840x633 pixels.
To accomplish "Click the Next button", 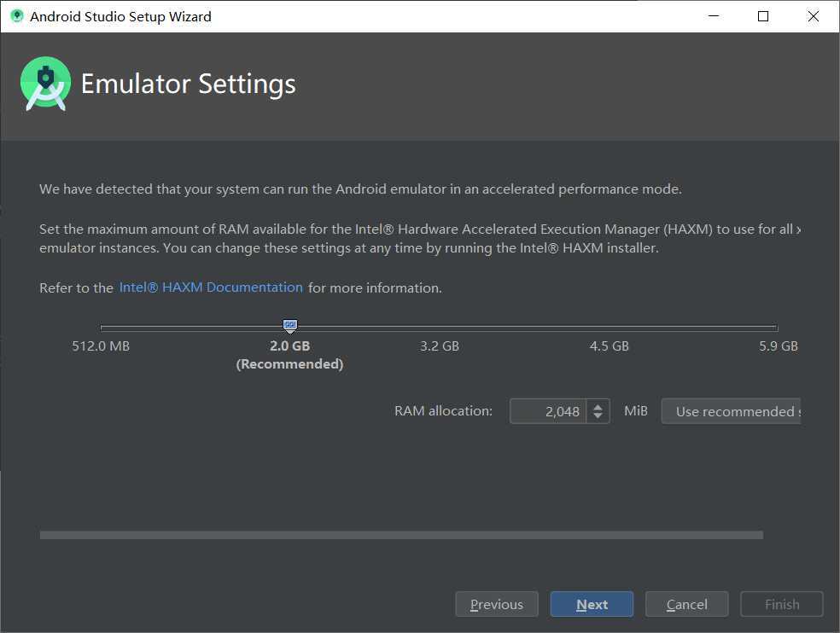I will tap(592, 604).
